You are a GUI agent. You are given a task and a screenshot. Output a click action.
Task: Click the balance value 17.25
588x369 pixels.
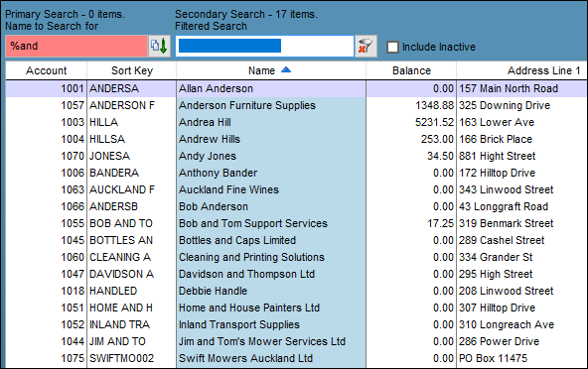pyautogui.click(x=441, y=223)
